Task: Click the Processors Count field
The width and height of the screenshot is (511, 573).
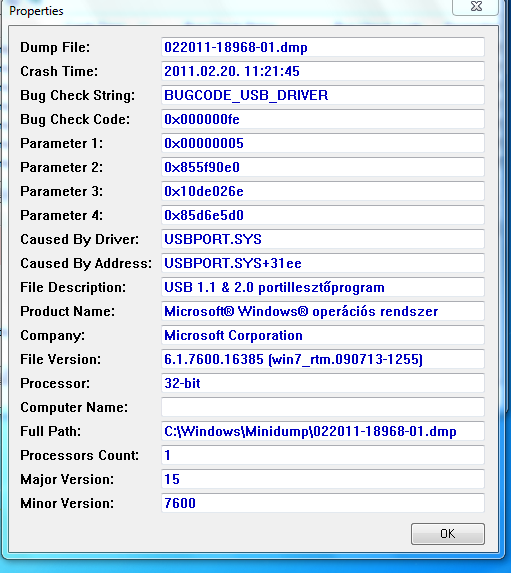Action: [323, 455]
